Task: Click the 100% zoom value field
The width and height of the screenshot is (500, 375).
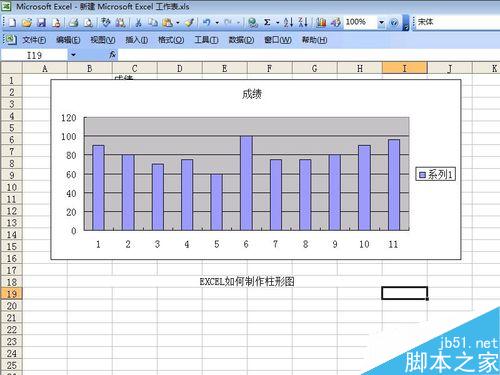Action: click(x=360, y=22)
